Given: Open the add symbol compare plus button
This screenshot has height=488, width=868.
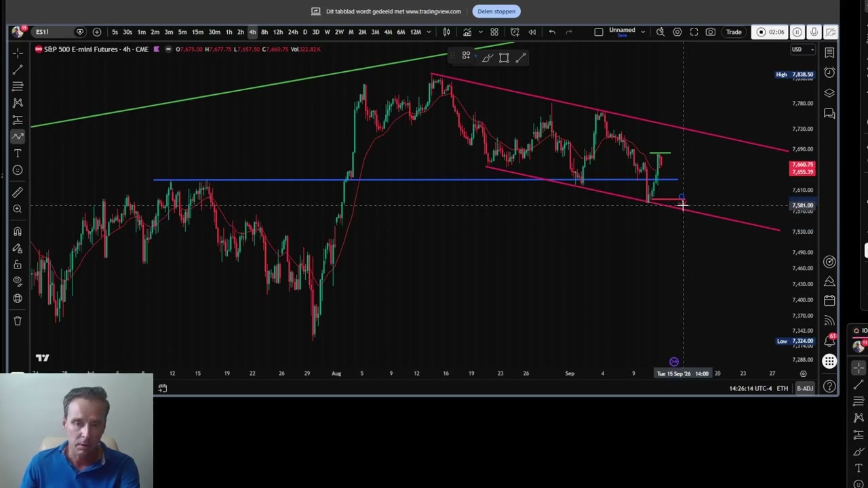Looking at the screenshot, I should coord(97,32).
